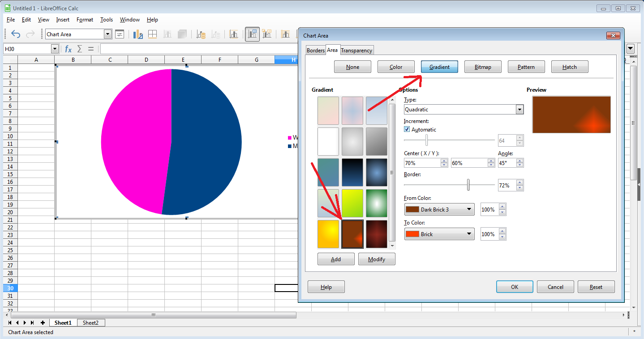Click the From Color intensity stepper
The width and height of the screenshot is (644, 339).
[x=502, y=209]
